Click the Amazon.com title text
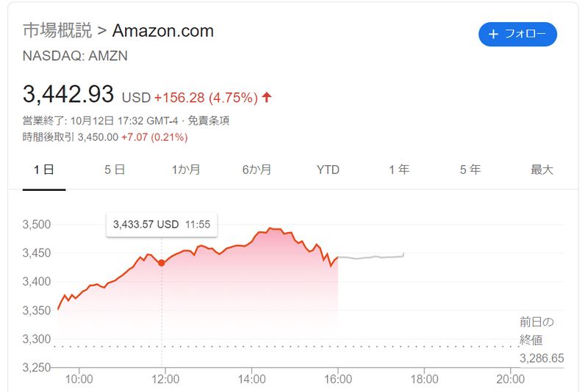Screen dimensions: 588x392 point(163,31)
